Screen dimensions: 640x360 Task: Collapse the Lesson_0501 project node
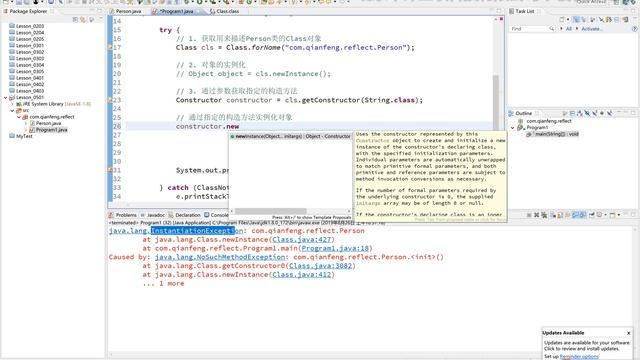coord(5,98)
